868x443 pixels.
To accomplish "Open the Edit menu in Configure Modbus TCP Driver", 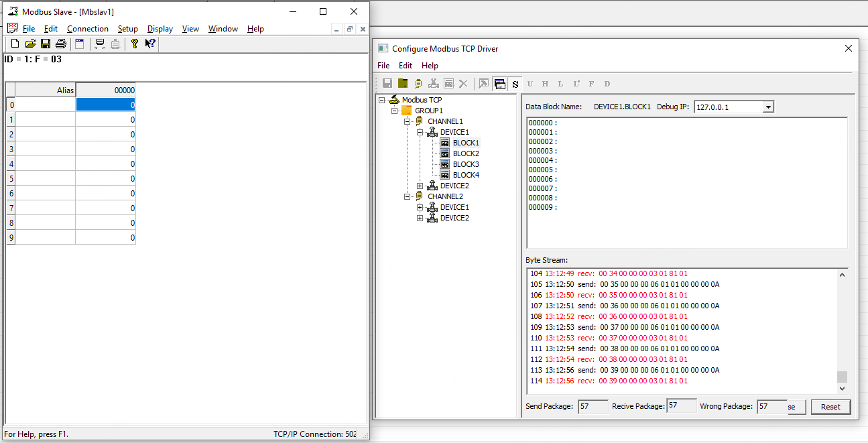I will pos(406,66).
